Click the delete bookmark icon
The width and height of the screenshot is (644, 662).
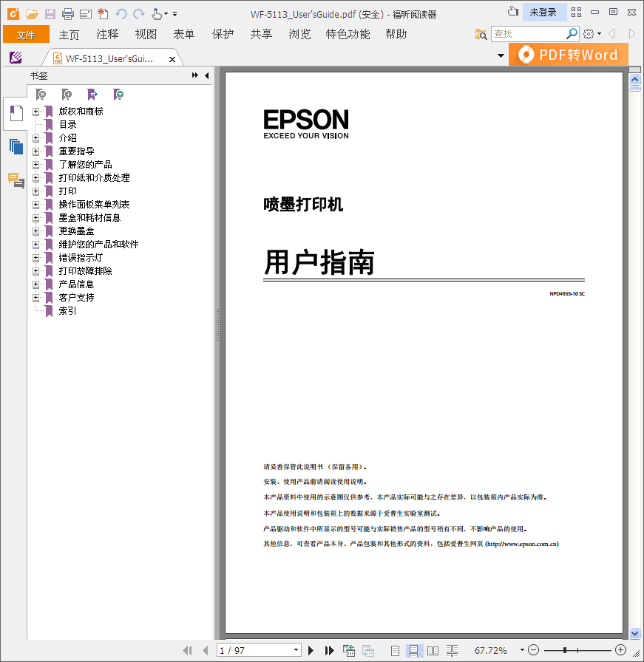tap(41, 95)
